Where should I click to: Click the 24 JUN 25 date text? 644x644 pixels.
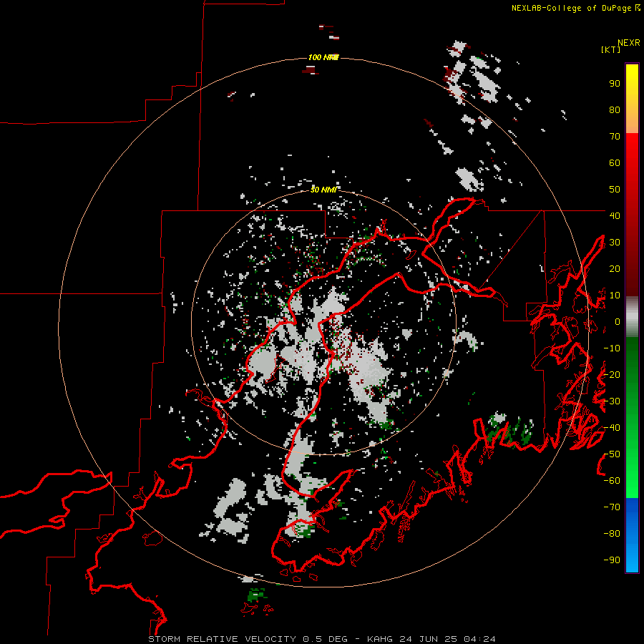pyautogui.click(x=428, y=639)
